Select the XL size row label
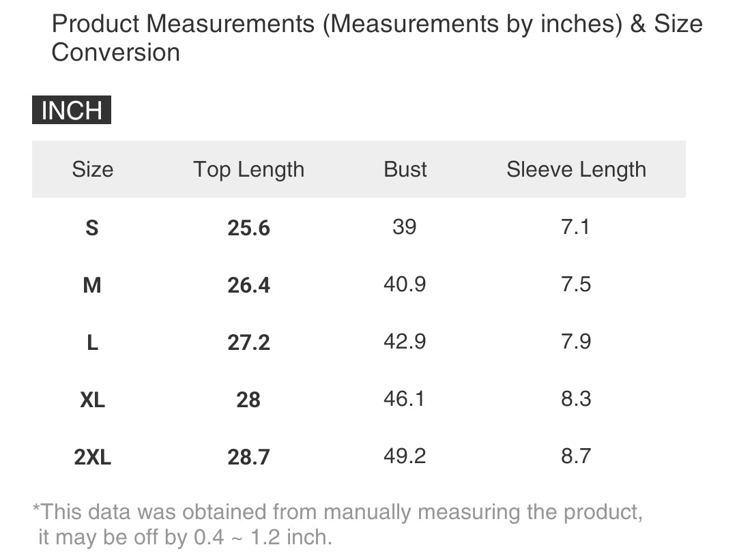Viewport: 737px width, 560px height. 92,400
